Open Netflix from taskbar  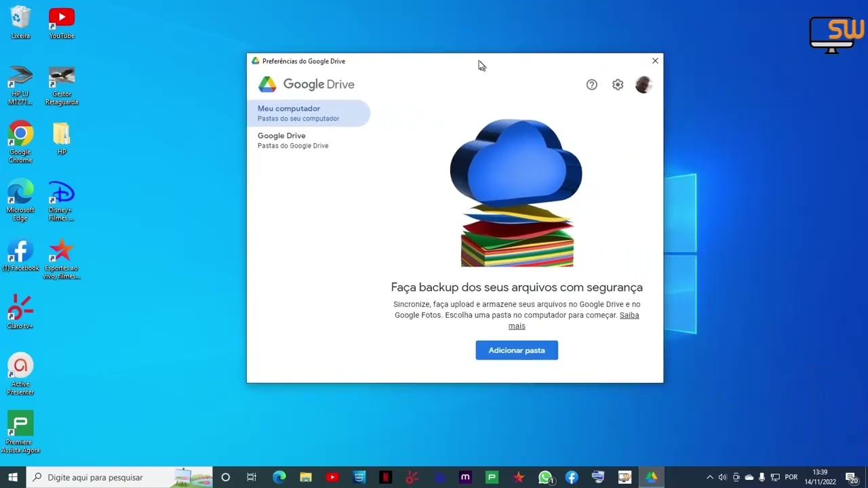tap(385, 477)
